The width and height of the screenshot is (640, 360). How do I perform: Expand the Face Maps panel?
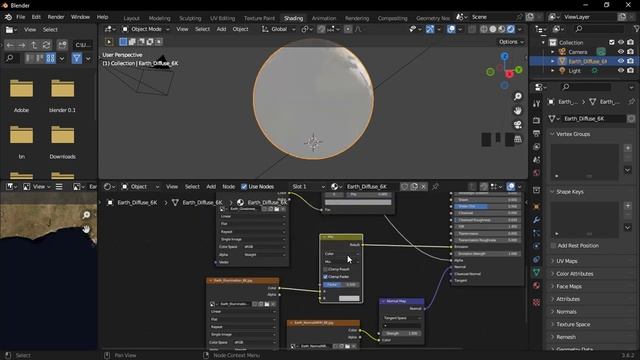point(569,287)
